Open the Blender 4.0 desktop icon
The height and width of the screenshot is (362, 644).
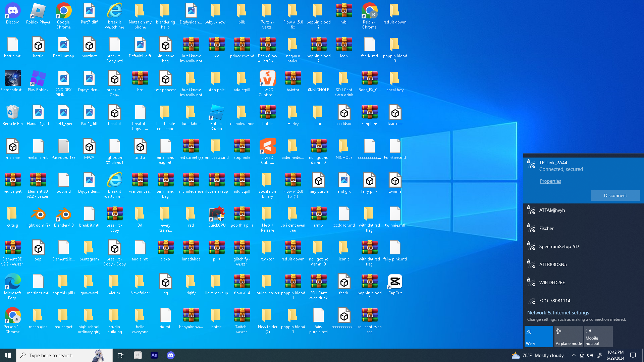tap(64, 218)
